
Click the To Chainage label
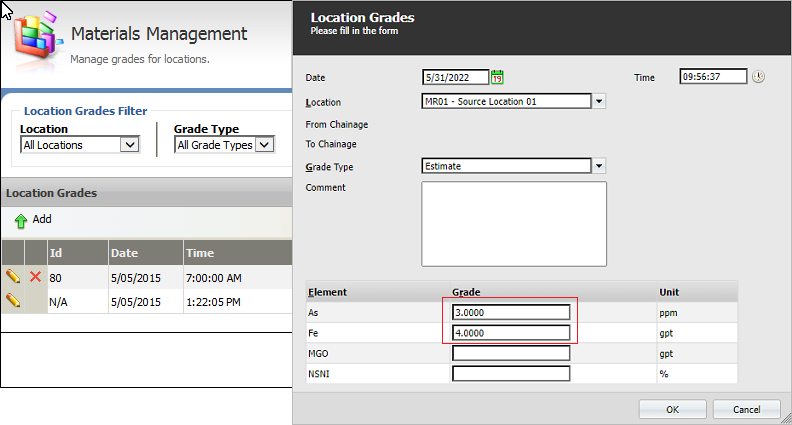pyautogui.click(x=331, y=144)
